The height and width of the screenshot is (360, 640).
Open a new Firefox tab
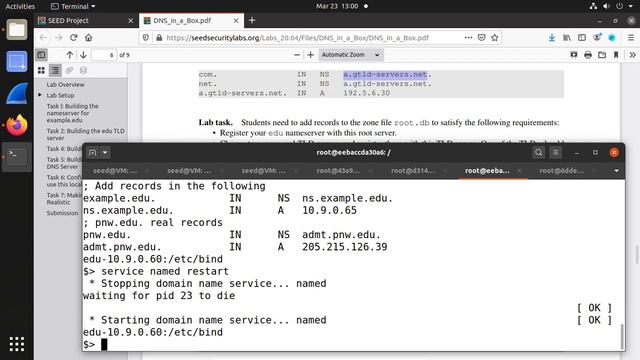[252, 20]
